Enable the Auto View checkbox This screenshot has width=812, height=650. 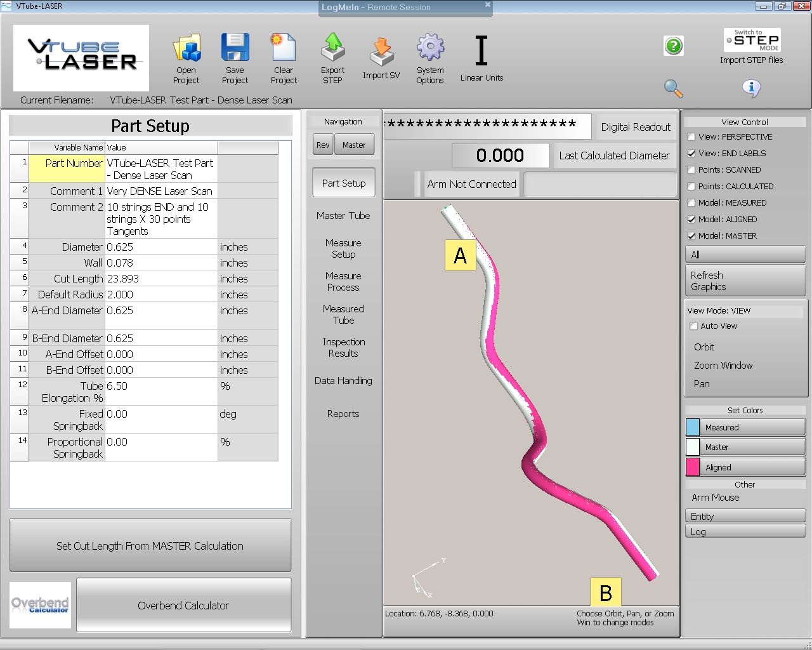693,326
